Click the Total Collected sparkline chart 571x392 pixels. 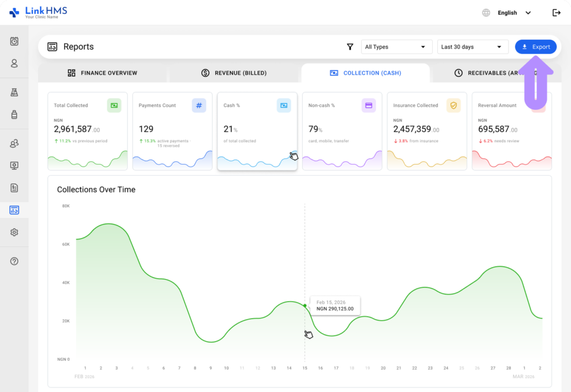(x=88, y=160)
